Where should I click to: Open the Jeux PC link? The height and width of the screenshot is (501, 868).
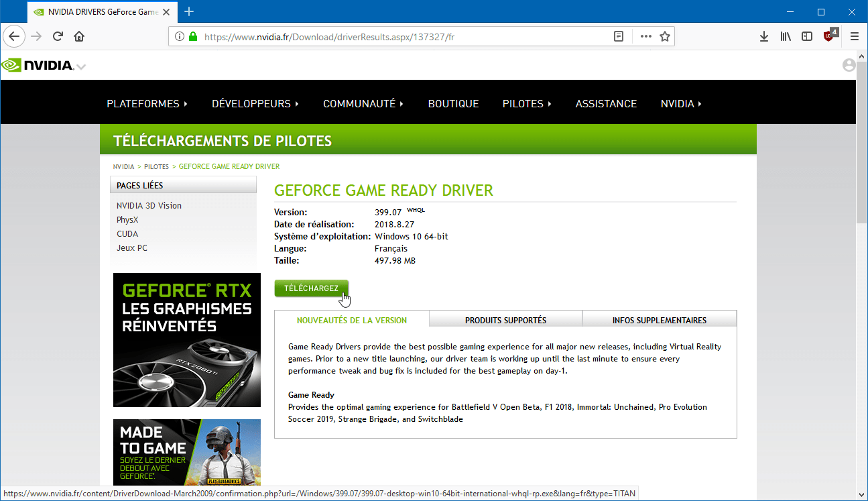(x=132, y=248)
